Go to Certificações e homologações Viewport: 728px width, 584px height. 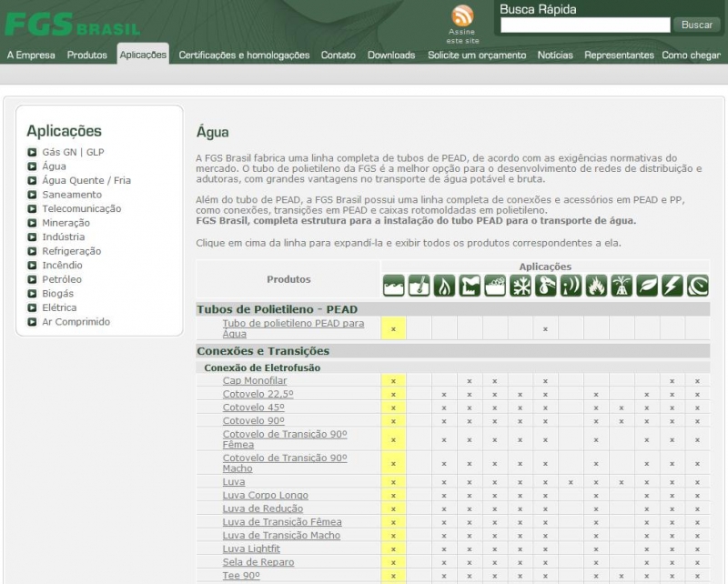tap(244, 55)
